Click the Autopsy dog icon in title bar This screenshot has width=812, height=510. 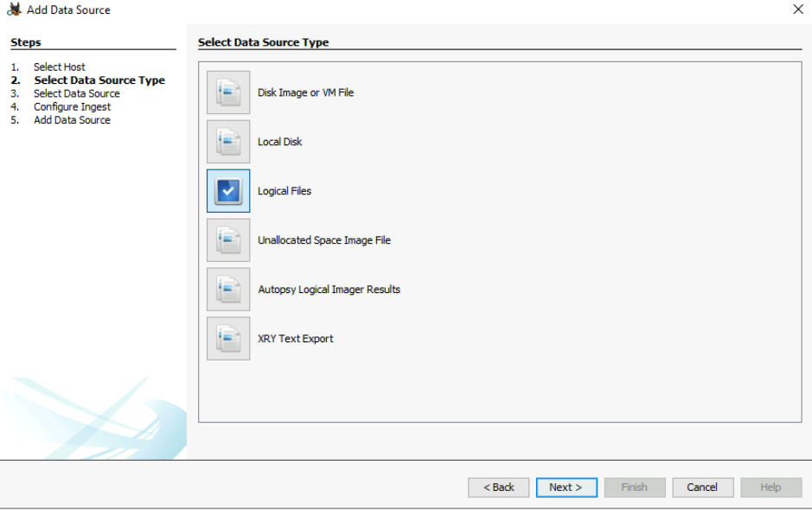(x=13, y=10)
